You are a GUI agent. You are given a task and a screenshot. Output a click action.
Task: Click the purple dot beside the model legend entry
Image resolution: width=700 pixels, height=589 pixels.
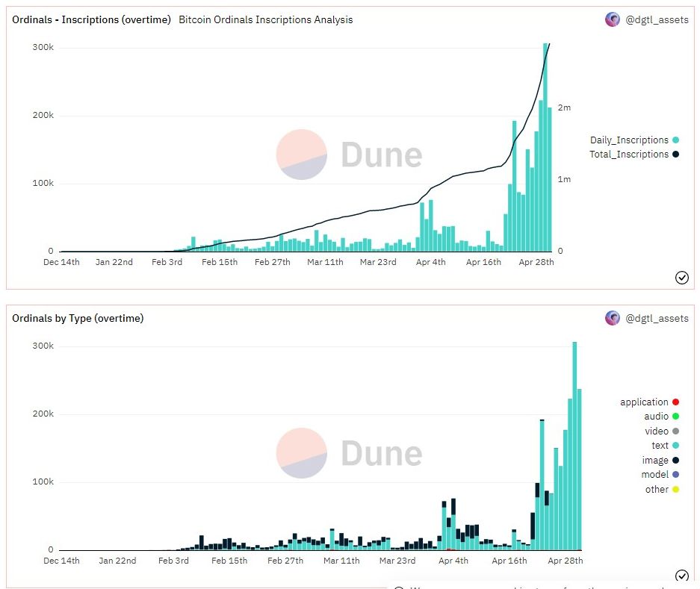point(675,474)
